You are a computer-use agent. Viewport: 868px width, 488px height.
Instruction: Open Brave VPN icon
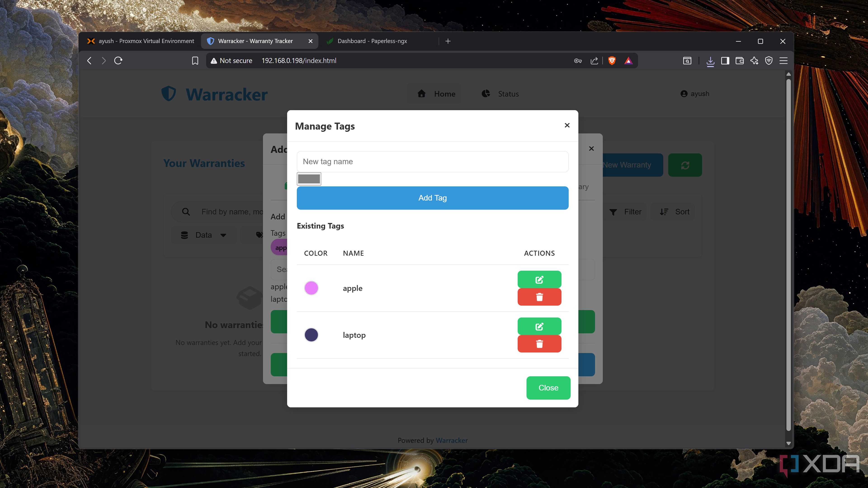pyautogui.click(x=769, y=61)
